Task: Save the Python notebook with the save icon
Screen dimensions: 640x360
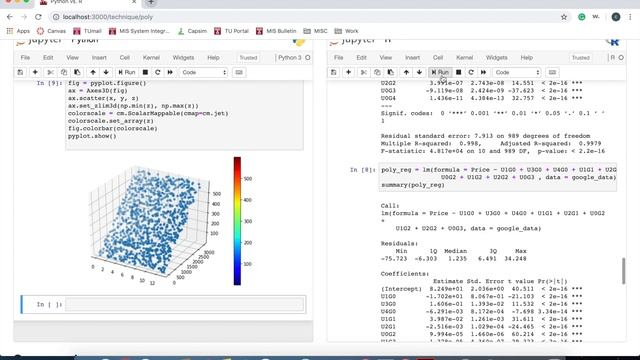Action: click(x=20, y=72)
